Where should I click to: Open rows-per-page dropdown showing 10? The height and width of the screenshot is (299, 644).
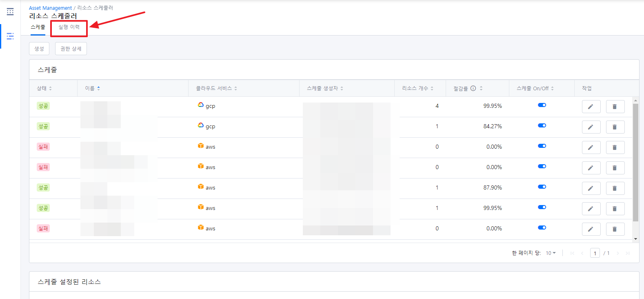(x=551, y=253)
